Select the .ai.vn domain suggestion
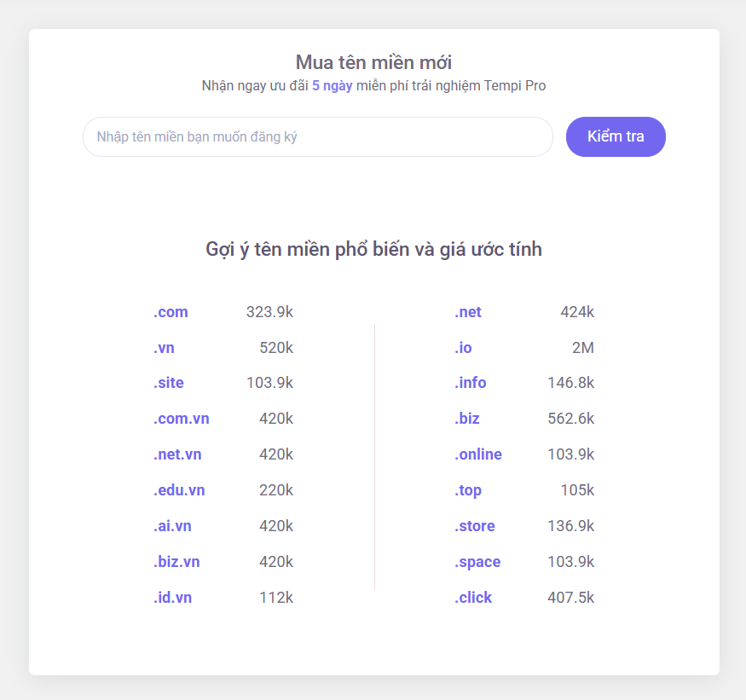Image resolution: width=746 pixels, height=700 pixels. coord(172,526)
